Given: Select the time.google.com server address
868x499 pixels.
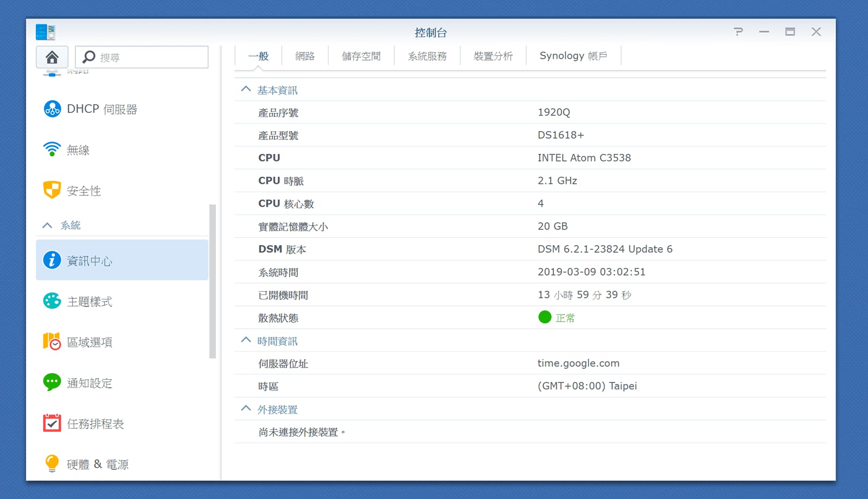Looking at the screenshot, I should coord(578,363).
